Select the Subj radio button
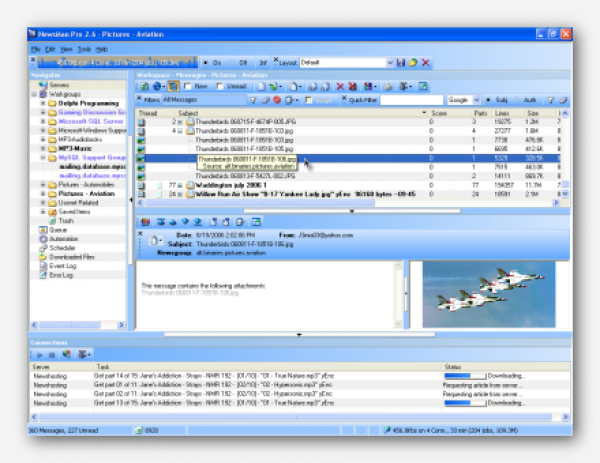 click(x=489, y=100)
